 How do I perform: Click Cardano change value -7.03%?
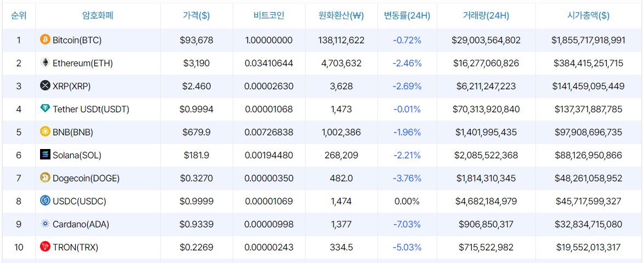407,224
